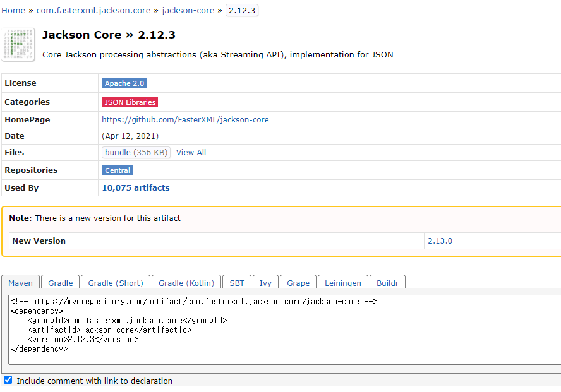The image size is (561, 392).
Task: Click the Core Jackson processing abstractions description
Action: point(217,55)
